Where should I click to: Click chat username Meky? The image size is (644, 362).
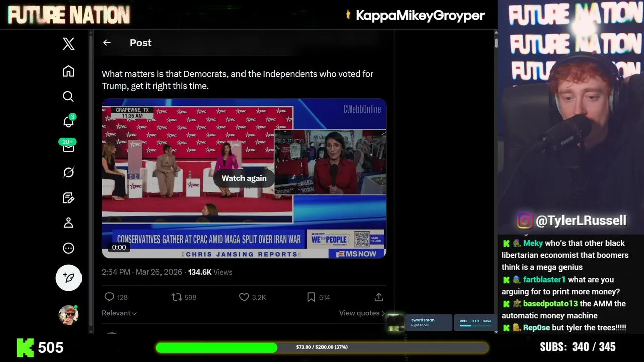[x=533, y=243]
